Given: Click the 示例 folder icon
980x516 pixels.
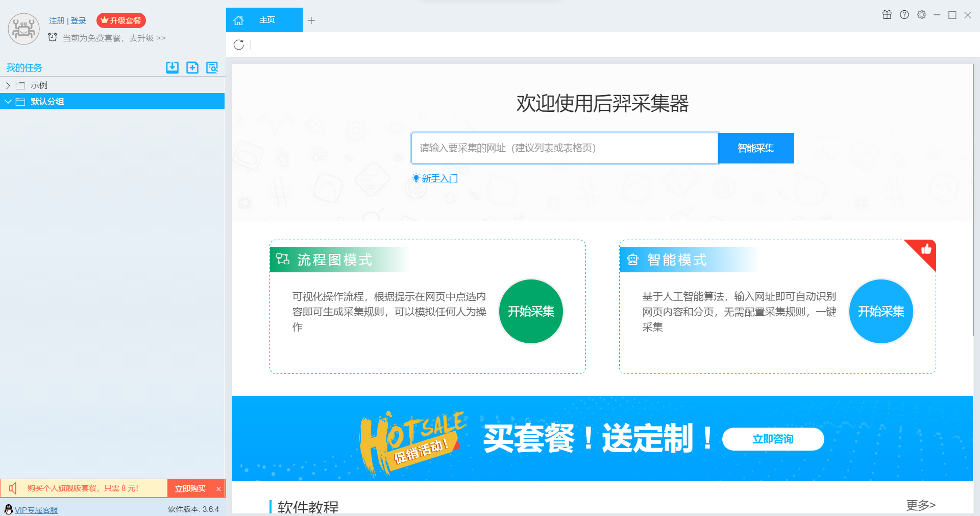Looking at the screenshot, I should pyautogui.click(x=20, y=85).
